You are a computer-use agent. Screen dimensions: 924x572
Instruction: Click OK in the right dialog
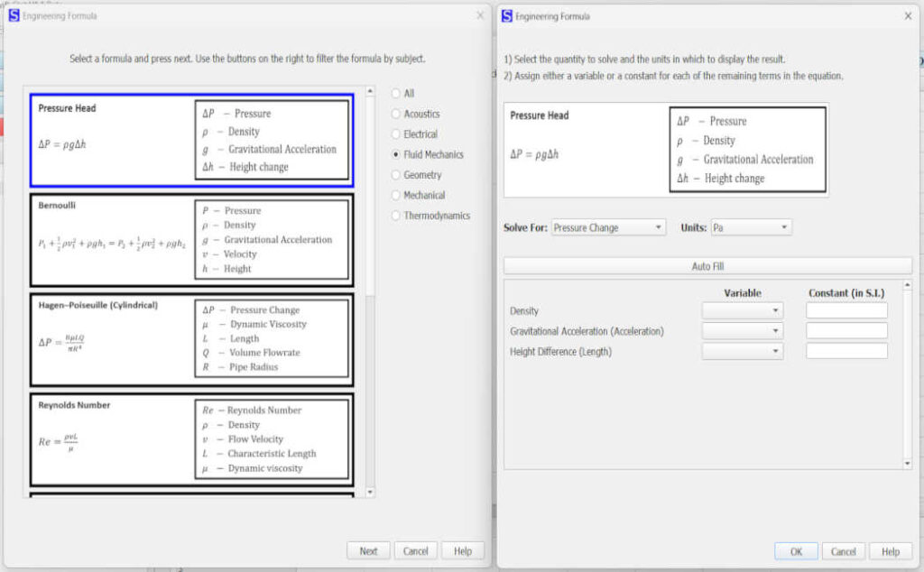(796, 551)
